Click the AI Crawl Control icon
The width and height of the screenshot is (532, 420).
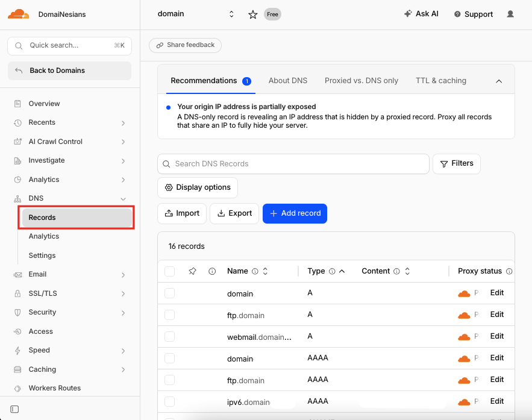tap(17, 142)
